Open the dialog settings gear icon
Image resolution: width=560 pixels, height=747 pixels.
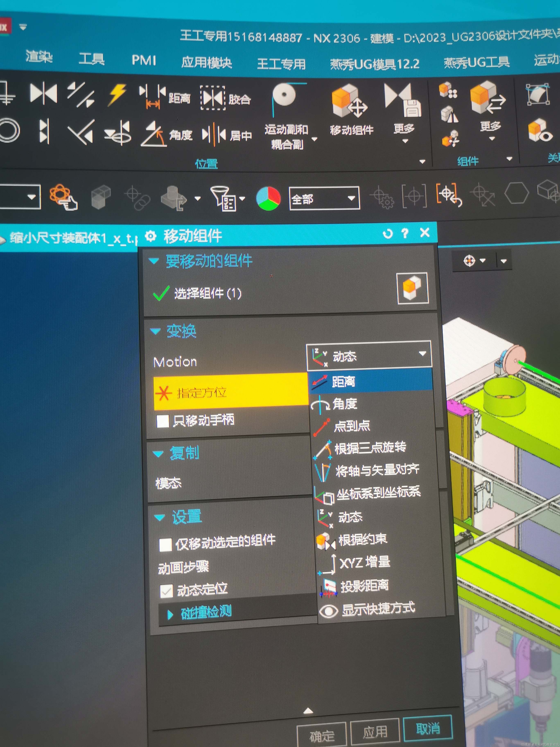point(151,236)
